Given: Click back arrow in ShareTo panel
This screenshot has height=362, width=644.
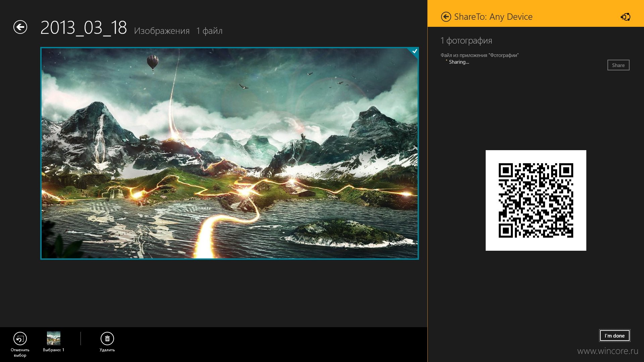Looking at the screenshot, I should 446,17.
